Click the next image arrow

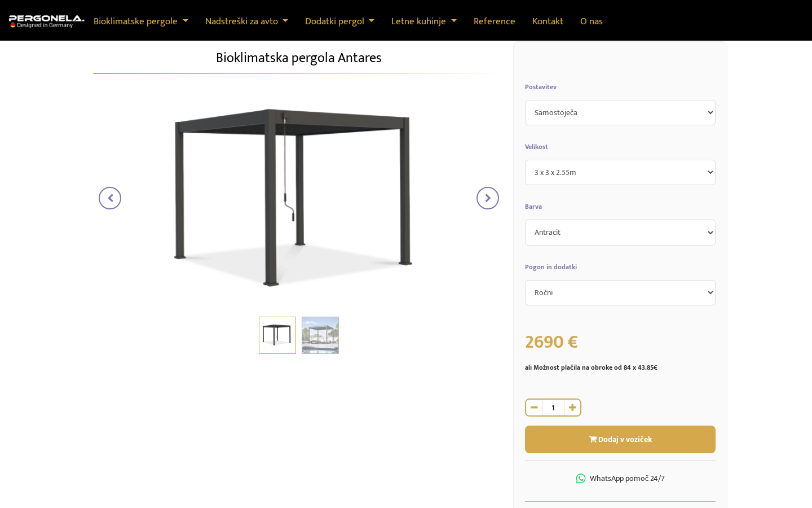pyautogui.click(x=488, y=198)
